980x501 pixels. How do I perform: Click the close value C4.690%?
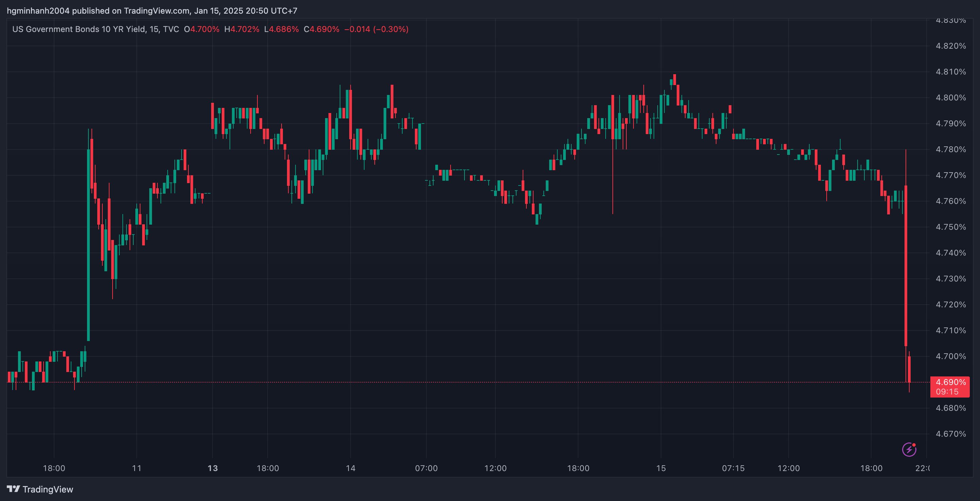point(321,29)
